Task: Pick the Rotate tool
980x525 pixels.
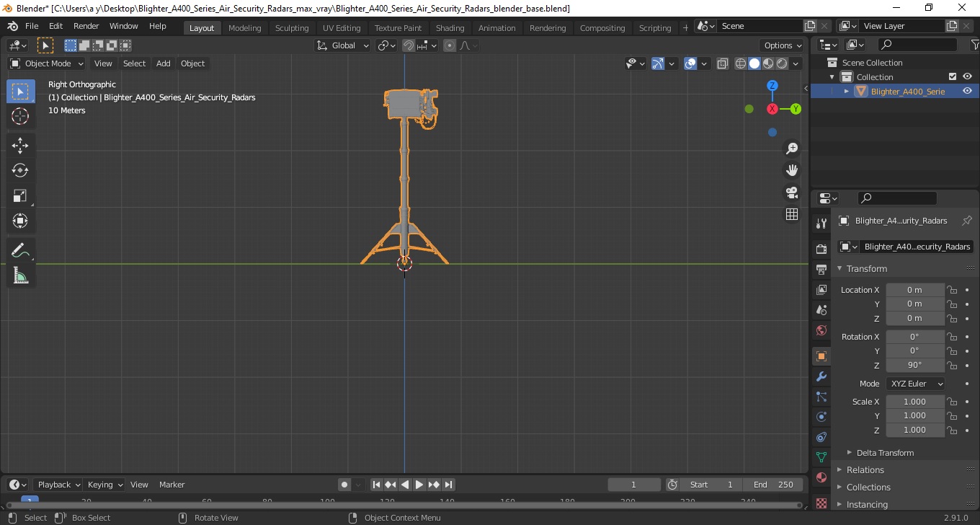Action: tap(20, 170)
